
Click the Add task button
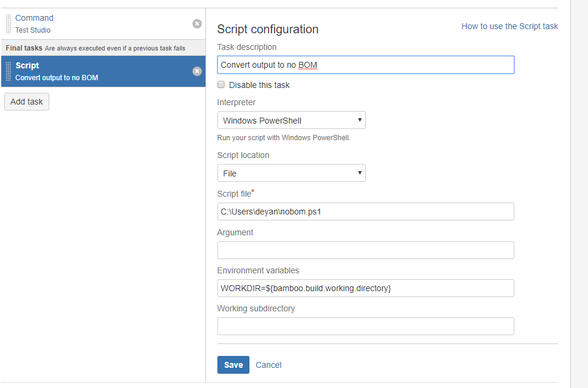point(27,102)
